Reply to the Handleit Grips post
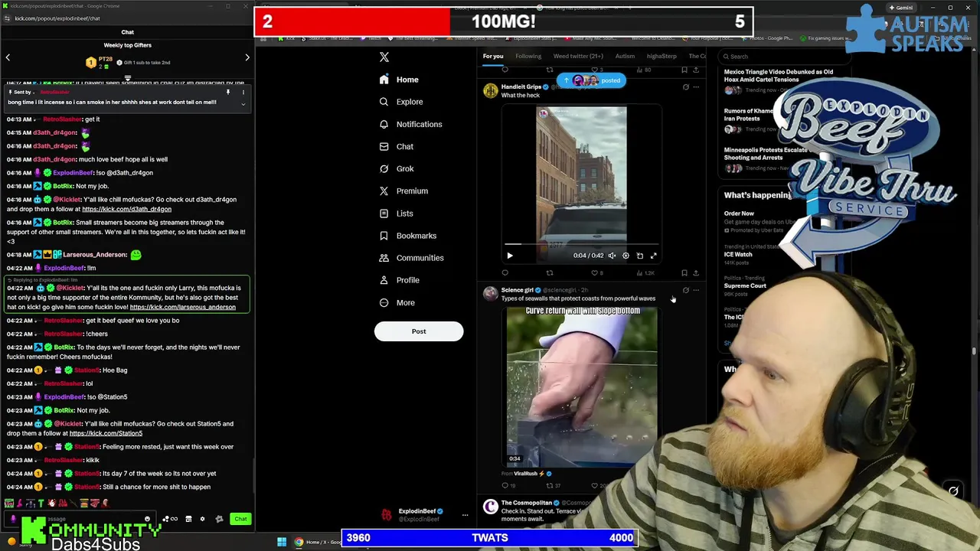The width and height of the screenshot is (980, 551). click(505, 272)
